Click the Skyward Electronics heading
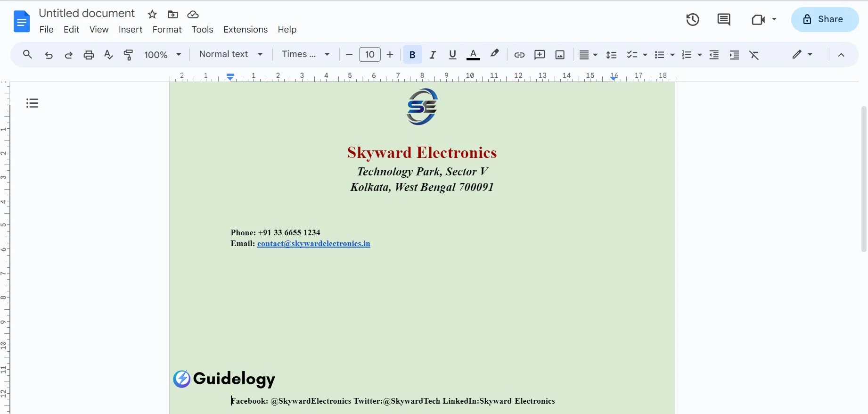The image size is (868, 414). 422,152
